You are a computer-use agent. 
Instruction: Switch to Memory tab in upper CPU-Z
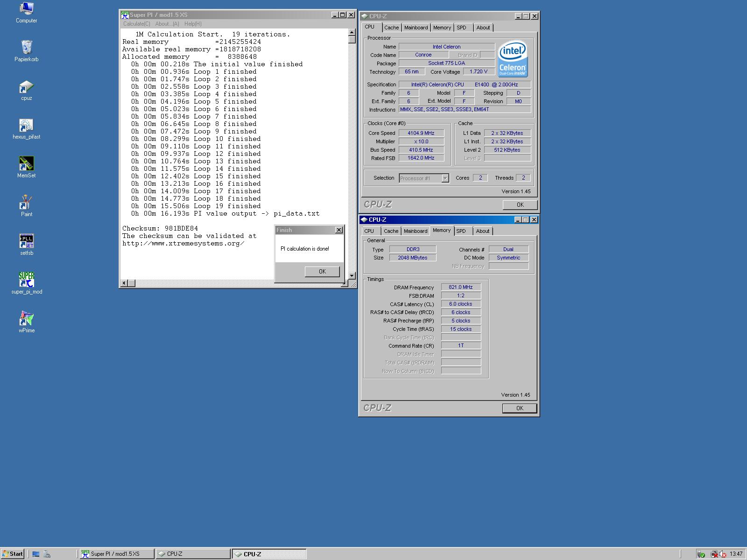(442, 28)
